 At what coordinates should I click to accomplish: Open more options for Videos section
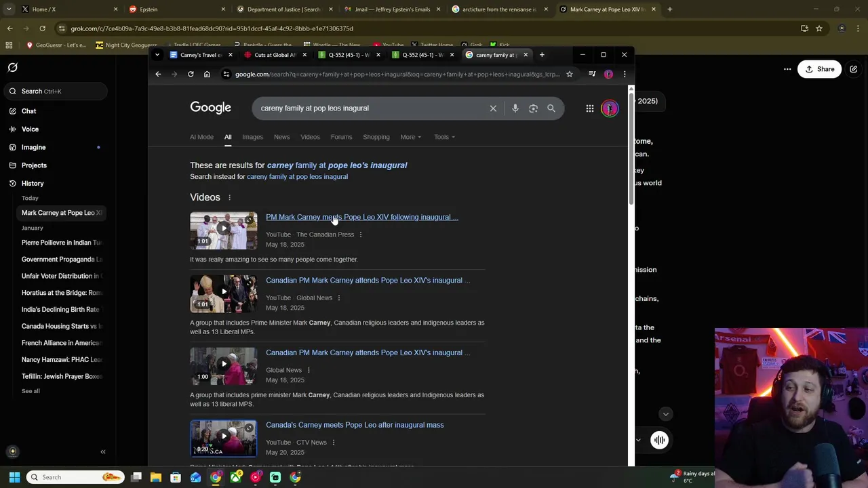click(229, 198)
